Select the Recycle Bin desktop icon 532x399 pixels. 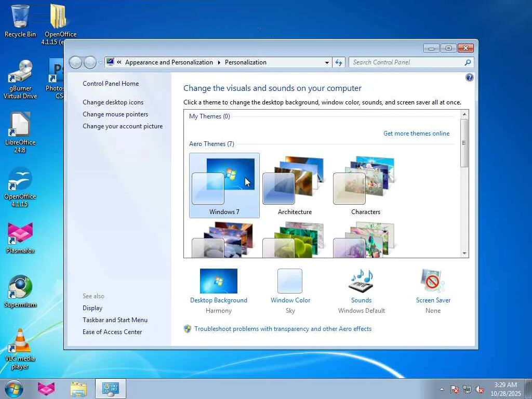[x=20, y=20]
